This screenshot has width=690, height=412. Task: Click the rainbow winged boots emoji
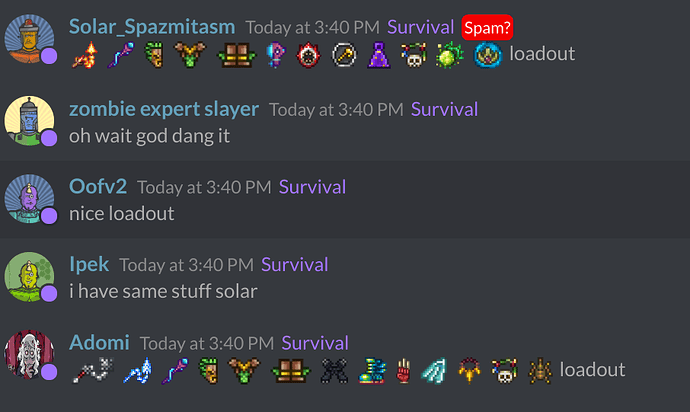[372, 370]
